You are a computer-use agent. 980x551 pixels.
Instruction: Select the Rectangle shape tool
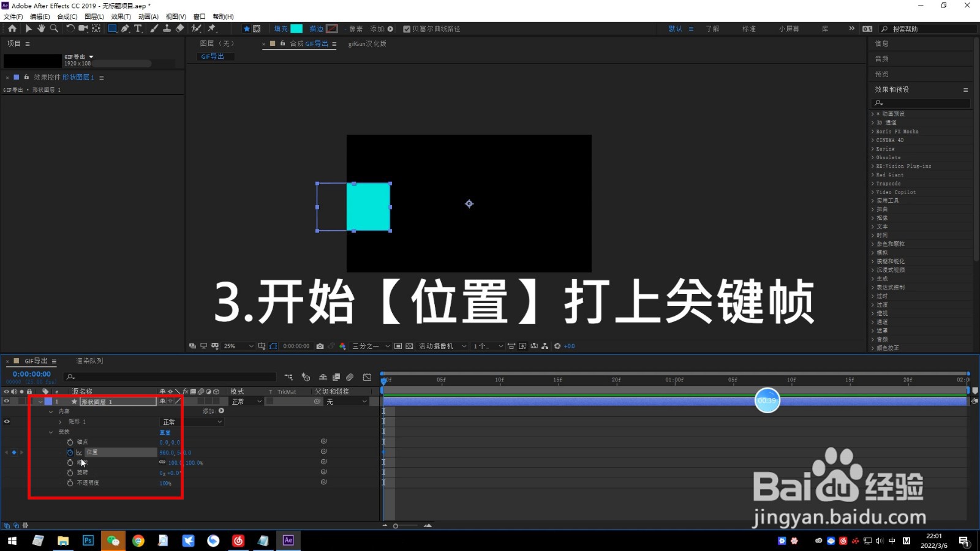[112, 28]
